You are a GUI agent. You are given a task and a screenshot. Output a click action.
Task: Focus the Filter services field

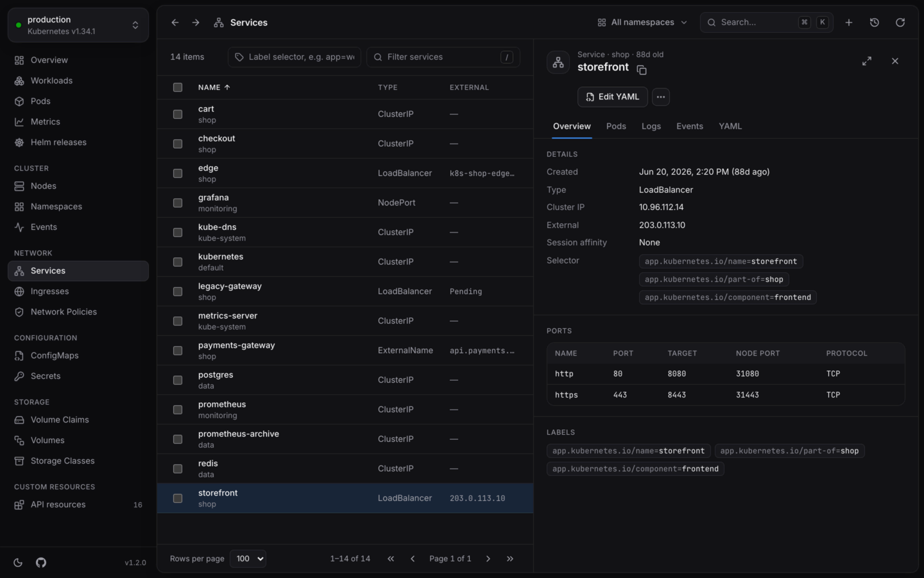(x=443, y=57)
